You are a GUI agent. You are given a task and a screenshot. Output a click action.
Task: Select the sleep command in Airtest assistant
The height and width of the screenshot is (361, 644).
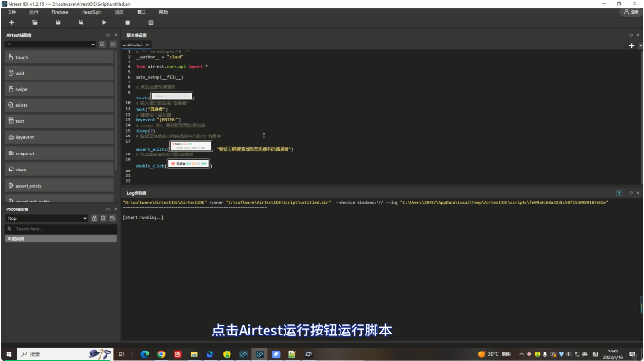coord(59,169)
